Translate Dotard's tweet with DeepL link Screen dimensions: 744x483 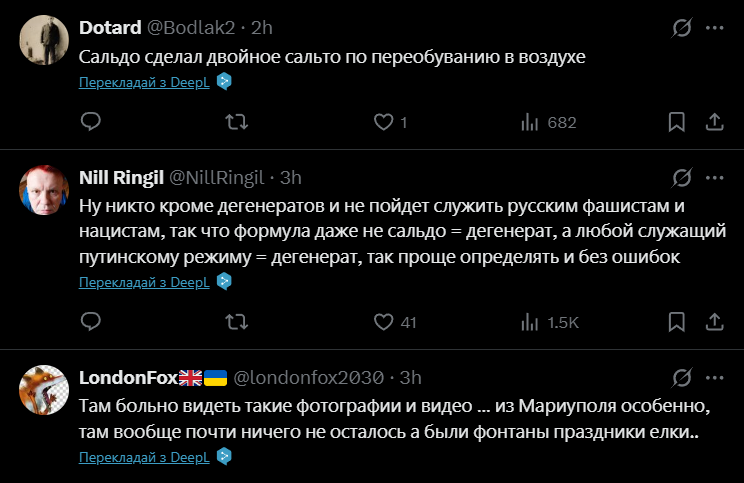(144, 82)
